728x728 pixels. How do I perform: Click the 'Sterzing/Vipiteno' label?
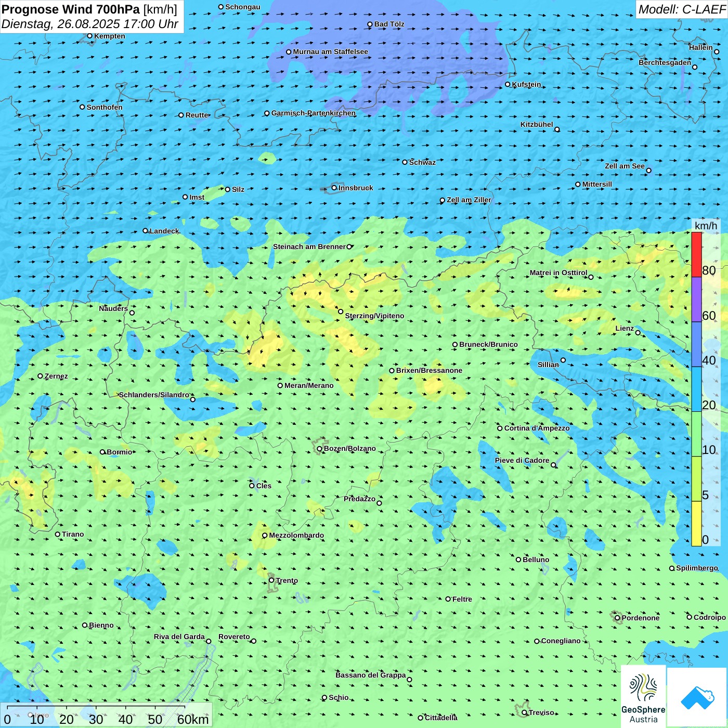pyautogui.click(x=374, y=316)
